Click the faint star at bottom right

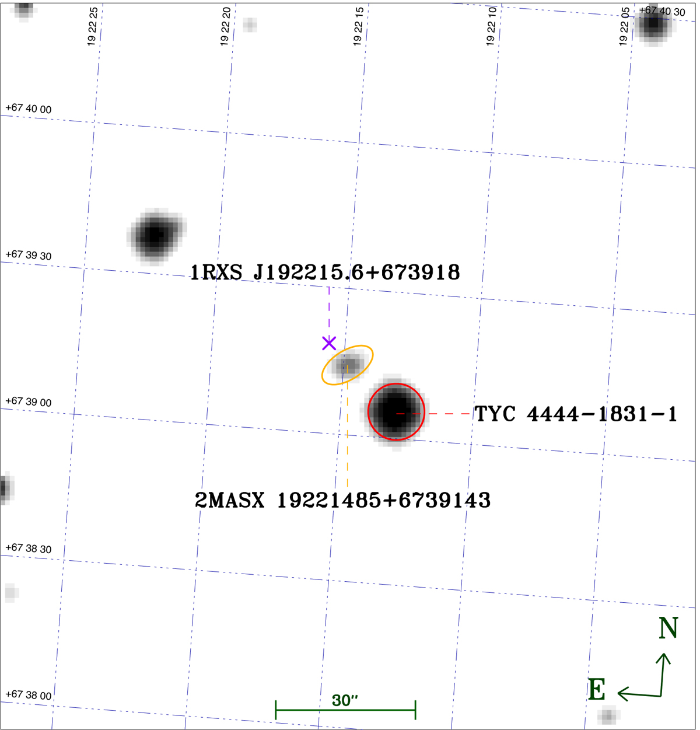tap(608, 715)
